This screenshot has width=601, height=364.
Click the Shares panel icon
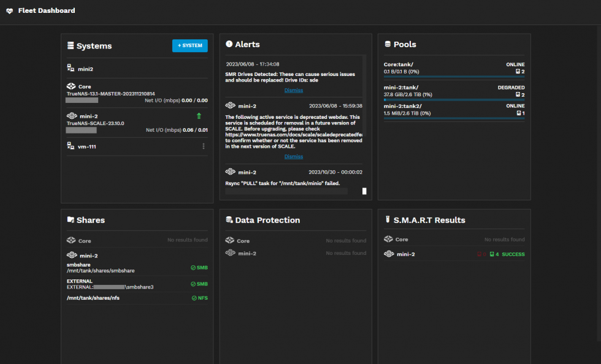tap(70, 219)
